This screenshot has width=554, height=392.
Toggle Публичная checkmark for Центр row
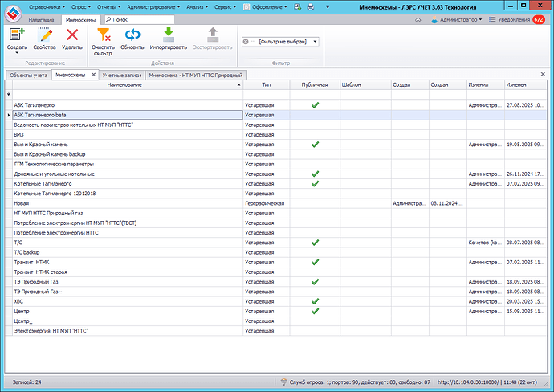point(315,311)
